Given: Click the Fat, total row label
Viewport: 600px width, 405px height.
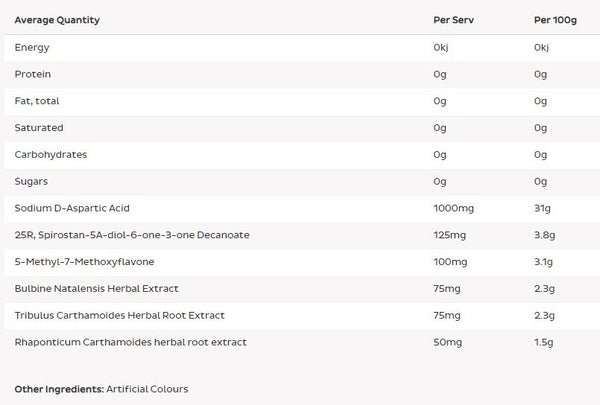Looking at the screenshot, I should coord(38,101).
